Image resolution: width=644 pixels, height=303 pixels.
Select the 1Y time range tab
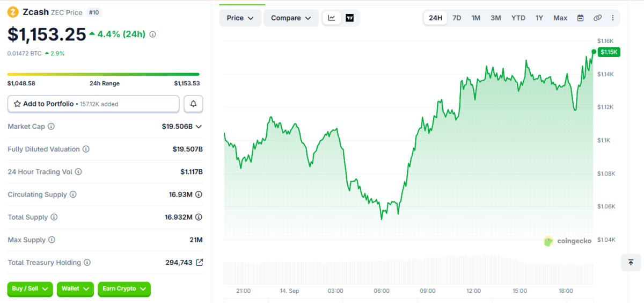539,18
